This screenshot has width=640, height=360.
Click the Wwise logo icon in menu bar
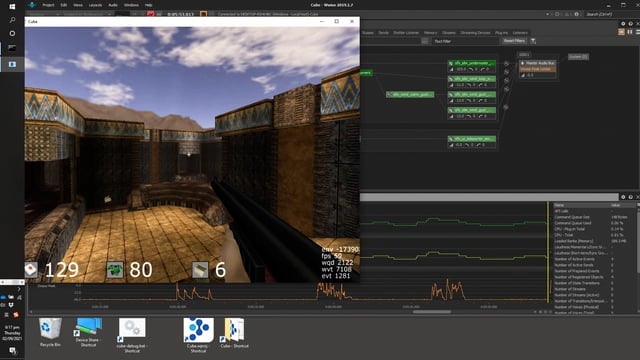coord(32,5)
